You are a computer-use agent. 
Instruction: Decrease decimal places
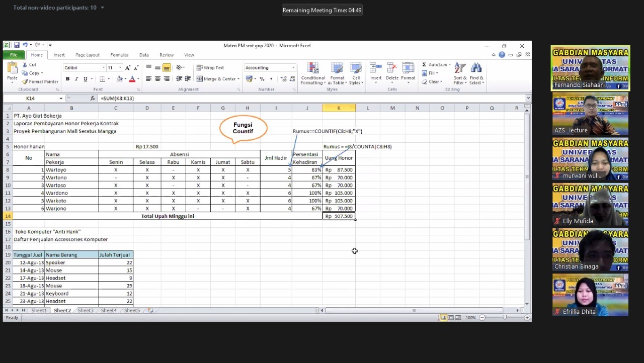(292, 79)
